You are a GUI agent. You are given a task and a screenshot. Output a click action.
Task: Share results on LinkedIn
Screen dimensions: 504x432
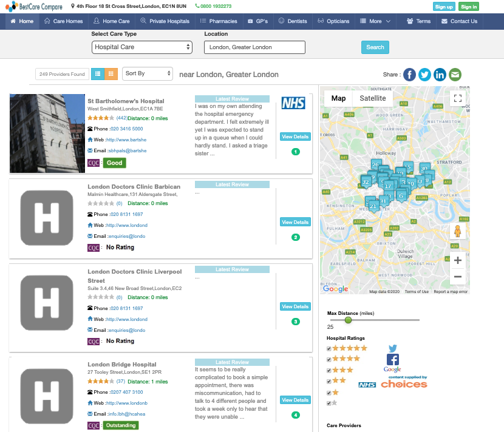[x=440, y=75]
